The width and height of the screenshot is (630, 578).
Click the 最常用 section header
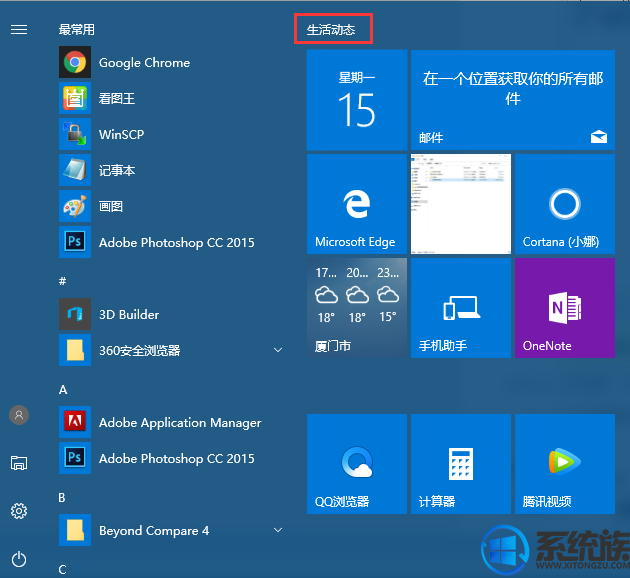pos(77,29)
